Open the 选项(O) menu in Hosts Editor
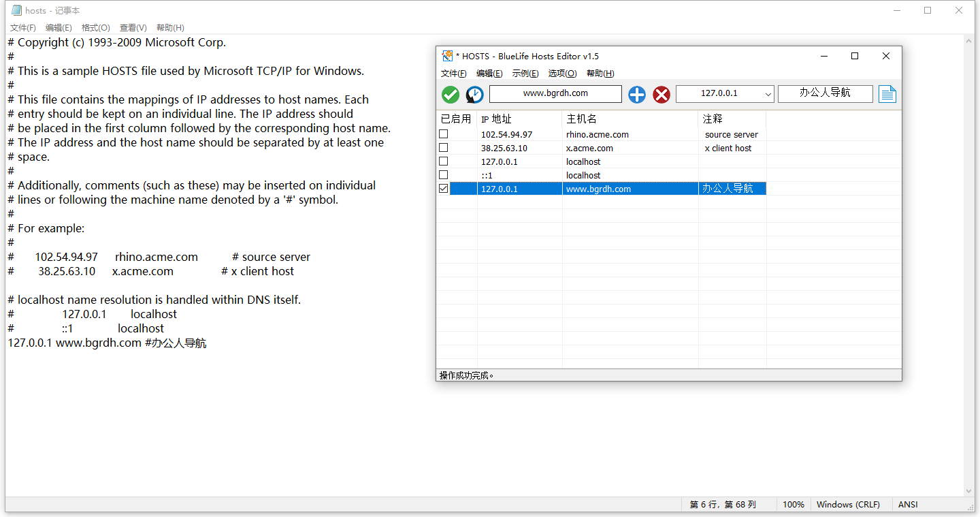This screenshot has height=517, width=980. (x=562, y=74)
